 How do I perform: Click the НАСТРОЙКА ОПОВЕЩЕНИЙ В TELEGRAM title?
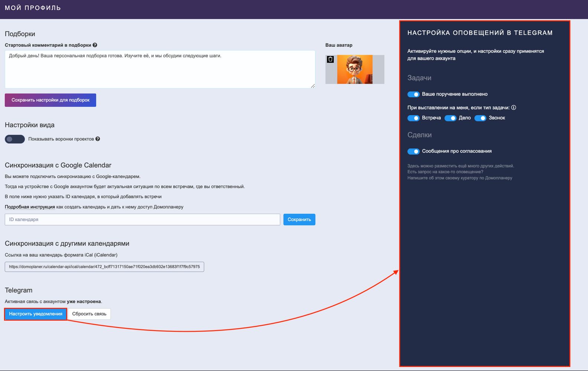[480, 33]
